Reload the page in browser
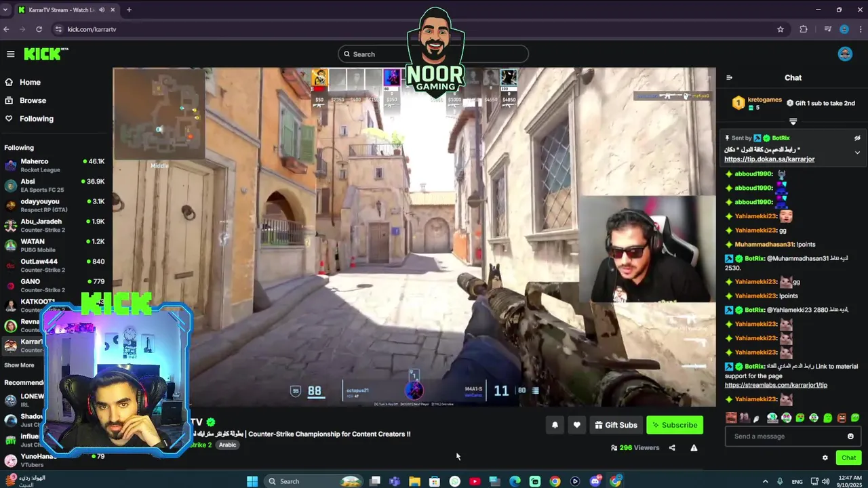Image resolution: width=868 pixels, height=488 pixels. (39, 29)
